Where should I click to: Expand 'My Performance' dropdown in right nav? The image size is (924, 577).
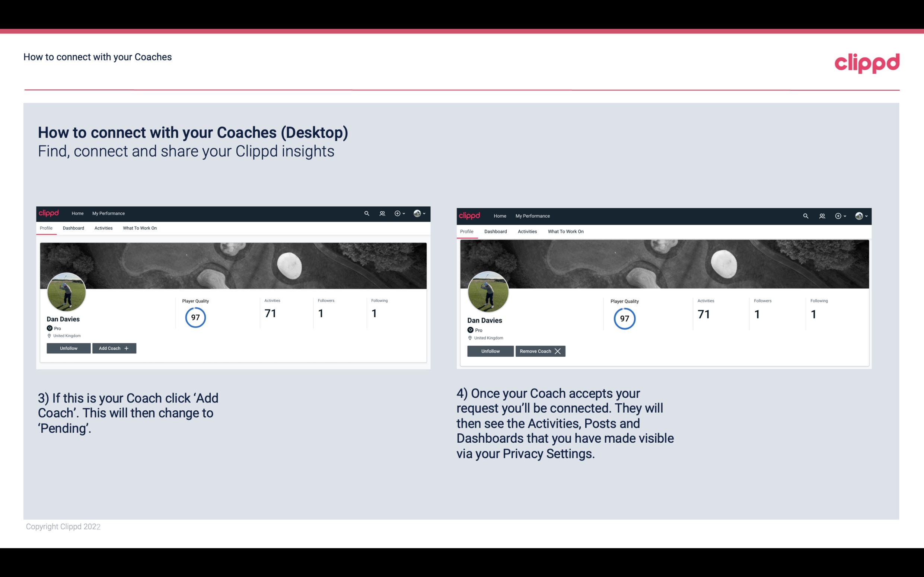[x=533, y=215]
